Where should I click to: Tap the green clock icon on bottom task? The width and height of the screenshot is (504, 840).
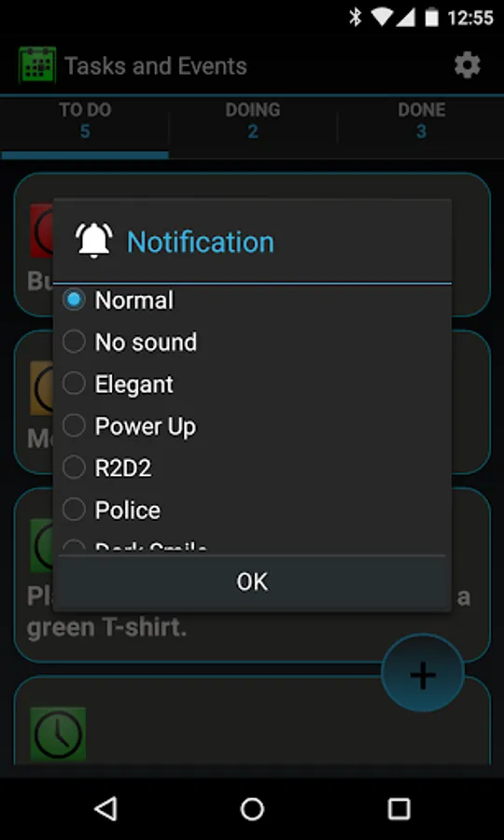point(58,734)
